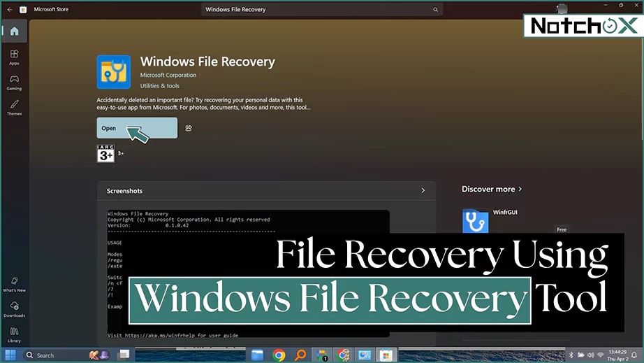Click the volume tray icon
Screen dimensions: 644x363
click(591, 355)
